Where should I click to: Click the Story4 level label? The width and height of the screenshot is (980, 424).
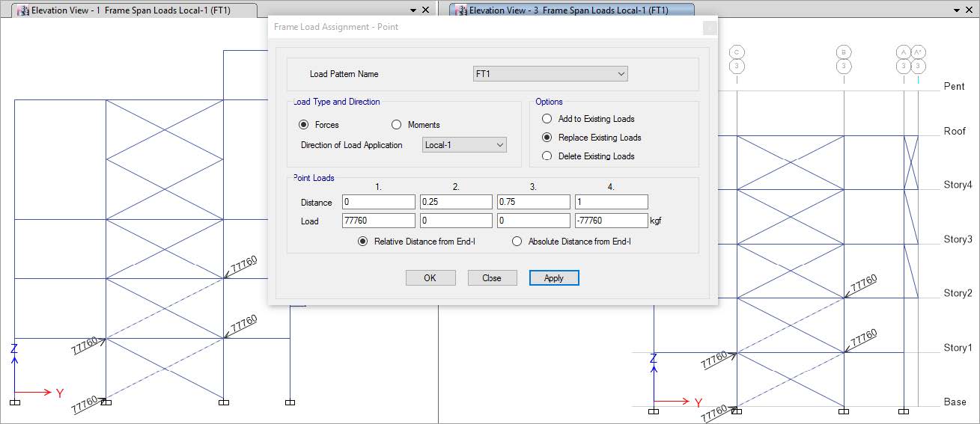(958, 185)
